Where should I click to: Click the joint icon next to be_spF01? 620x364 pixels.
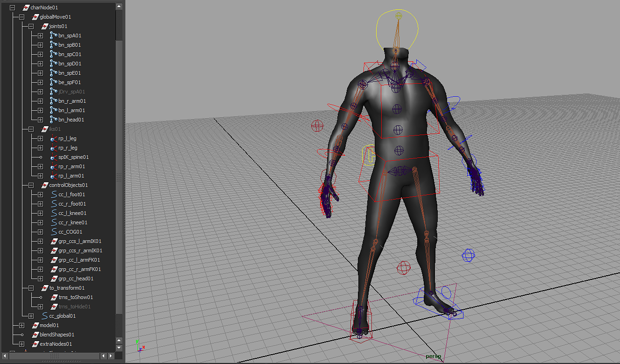point(53,82)
